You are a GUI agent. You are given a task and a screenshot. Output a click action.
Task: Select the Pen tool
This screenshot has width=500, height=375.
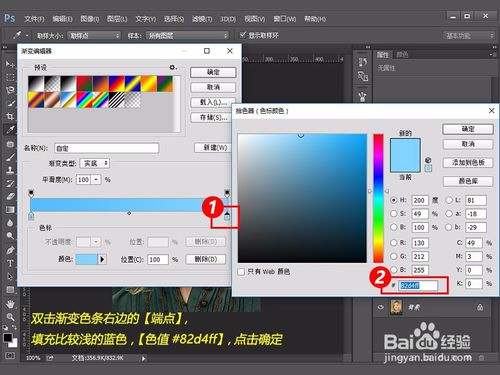coord(10,250)
